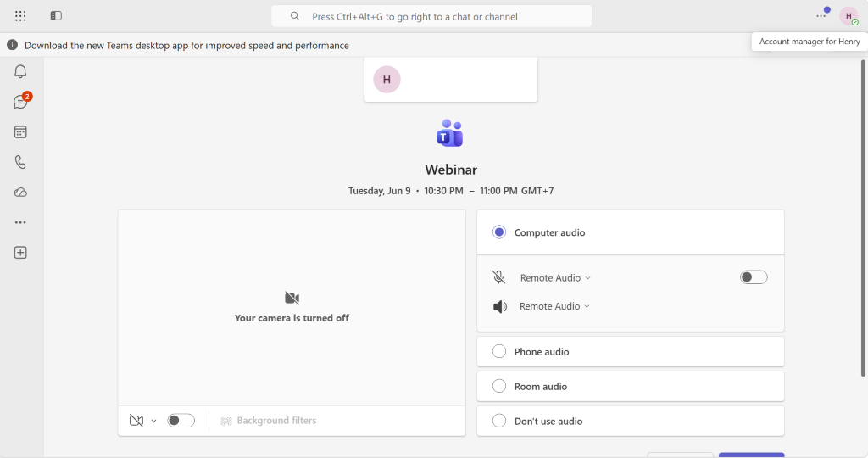Click 'Your camera is turned off' message
Screen dimensions: 868x458
(292, 318)
